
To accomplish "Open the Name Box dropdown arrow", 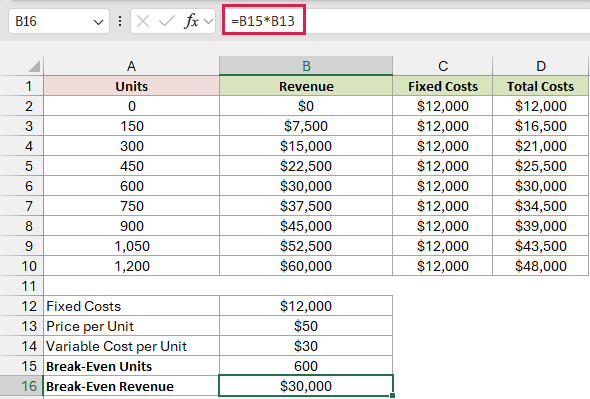I will [x=98, y=22].
